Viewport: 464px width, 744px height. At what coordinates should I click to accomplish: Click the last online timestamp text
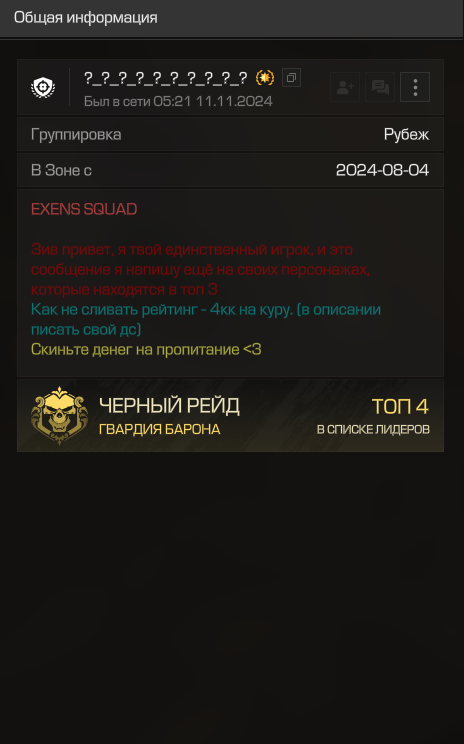click(178, 101)
